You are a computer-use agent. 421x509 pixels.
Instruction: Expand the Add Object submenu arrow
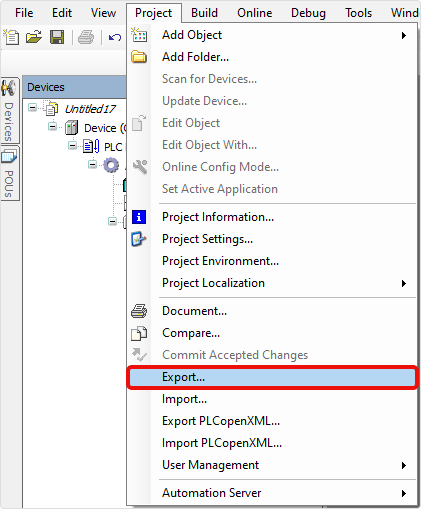coord(404,35)
